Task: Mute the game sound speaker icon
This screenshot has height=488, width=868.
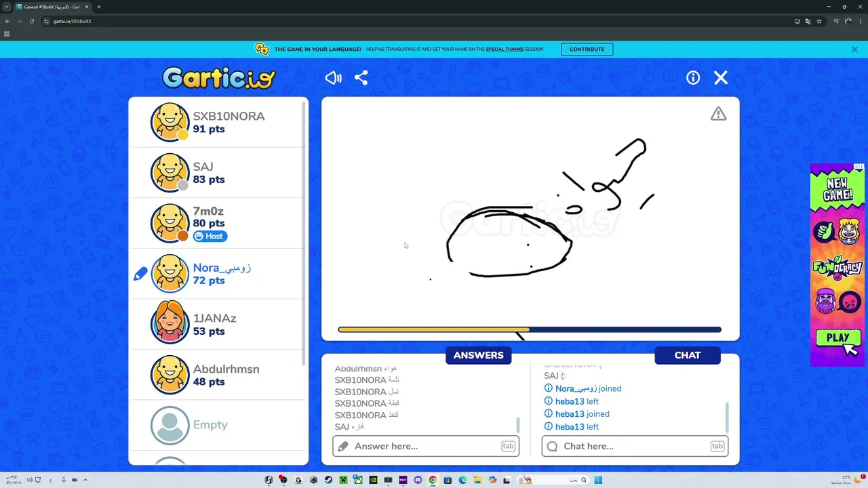Action: 333,78
